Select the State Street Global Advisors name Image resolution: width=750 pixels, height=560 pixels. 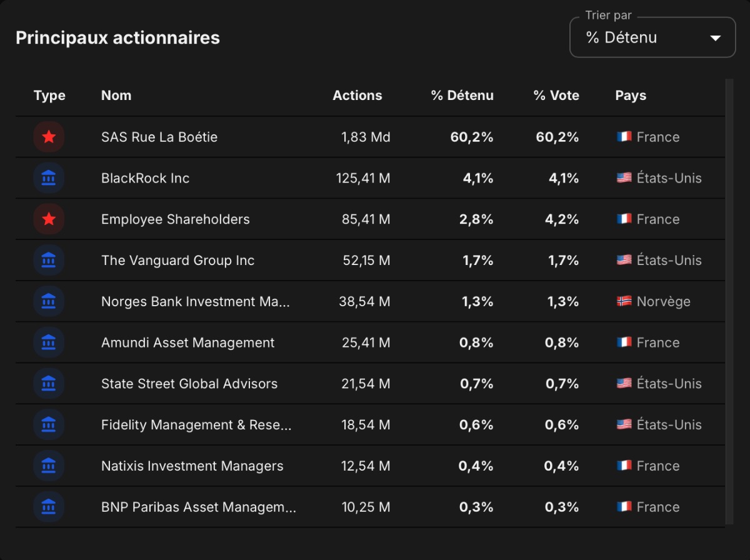[x=189, y=384]
